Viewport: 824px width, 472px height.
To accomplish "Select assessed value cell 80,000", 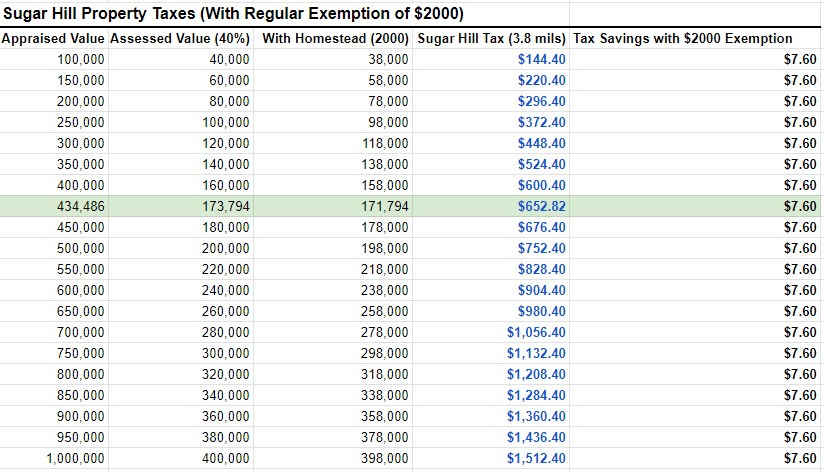I will (229, 101).
